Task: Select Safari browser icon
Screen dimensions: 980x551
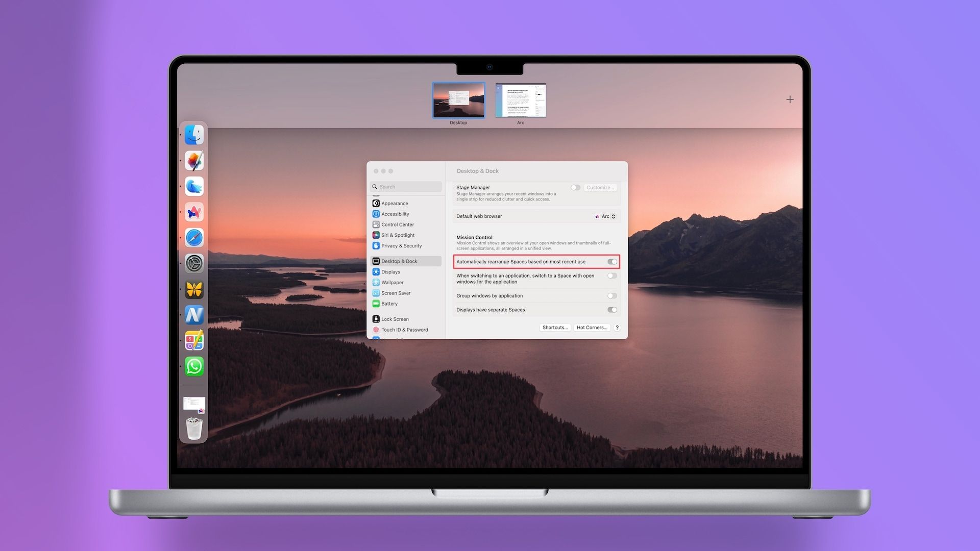Action: pos(194,237)
